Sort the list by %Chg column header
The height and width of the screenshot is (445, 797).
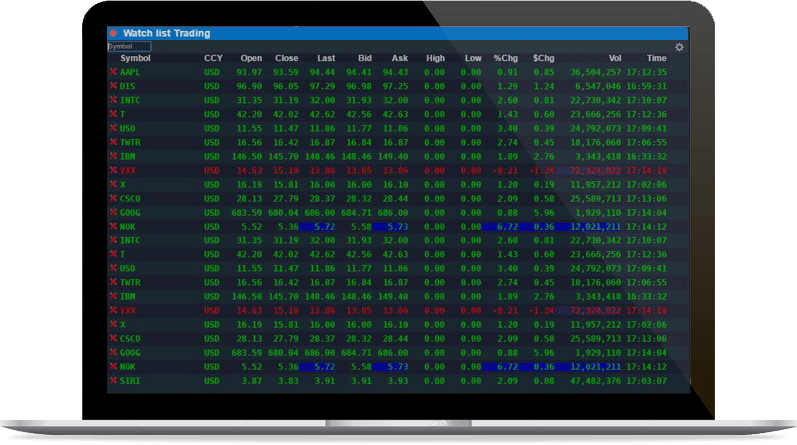click(506, 58)
